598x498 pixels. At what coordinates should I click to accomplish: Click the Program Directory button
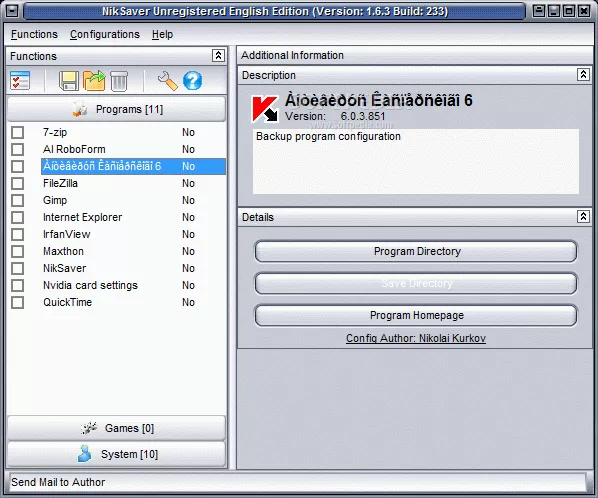pyautogui.click(x=416, y=251)
